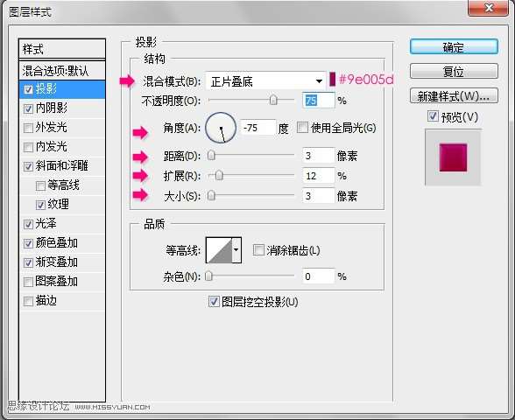Click the 等高线 contour thumbnail
515x420 pixels.
219,250
